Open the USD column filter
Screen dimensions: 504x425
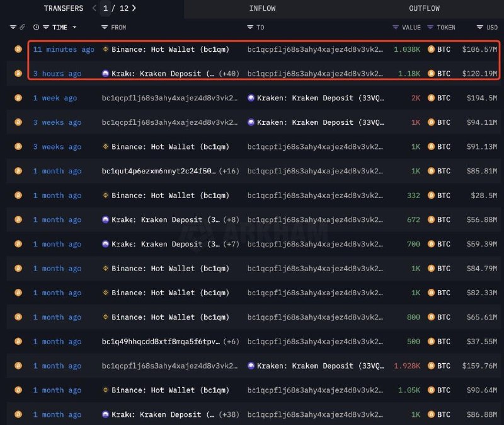(x=479, y=27)
